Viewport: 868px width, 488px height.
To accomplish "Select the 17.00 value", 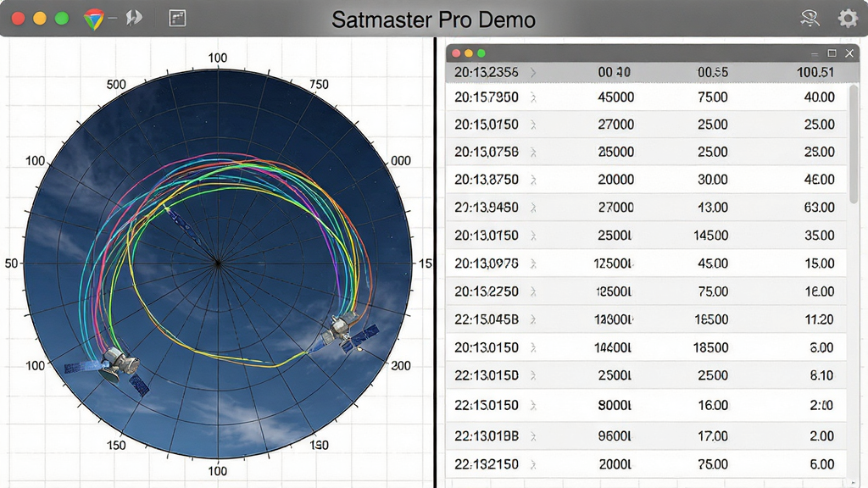I will pyautogui.click(x=713, y=436).
